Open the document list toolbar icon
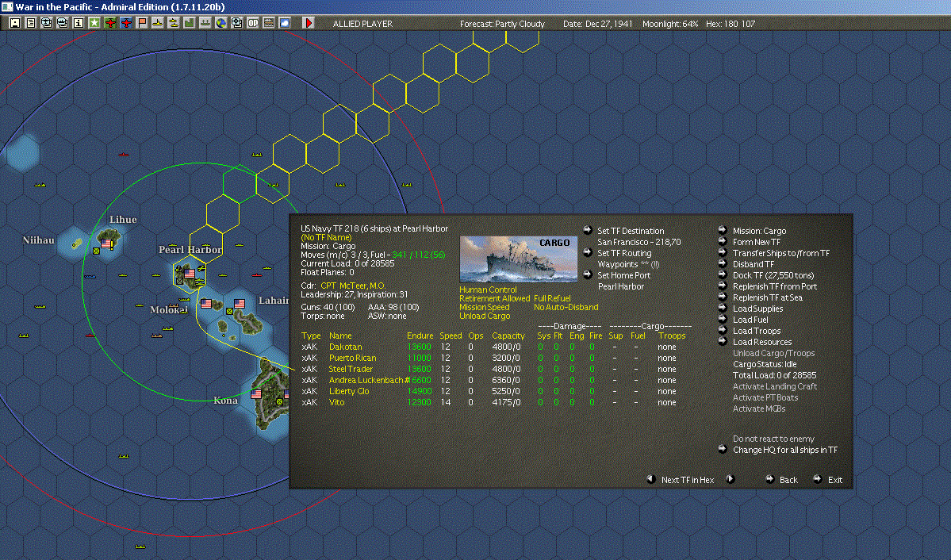Viewport: 951px width, 560px height. click(x=30, y=23)
